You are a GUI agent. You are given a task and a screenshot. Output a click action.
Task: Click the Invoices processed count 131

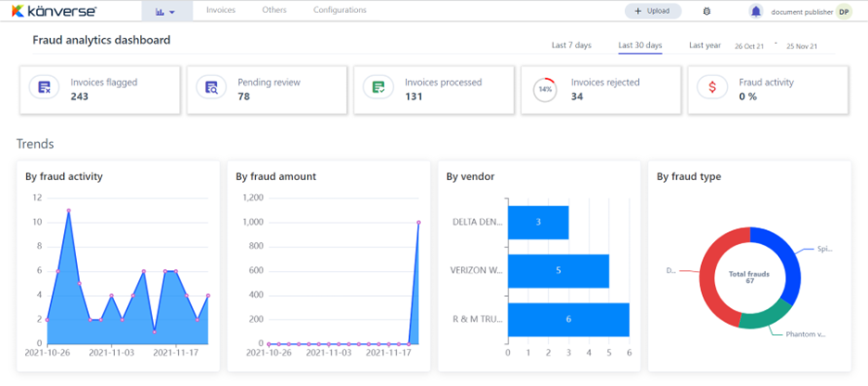pyautogui.click(x=414, y=96)
